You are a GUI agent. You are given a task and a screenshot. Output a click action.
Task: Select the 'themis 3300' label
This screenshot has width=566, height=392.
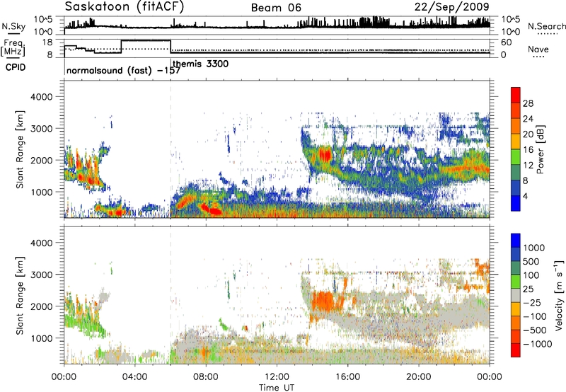coord(201,64)
